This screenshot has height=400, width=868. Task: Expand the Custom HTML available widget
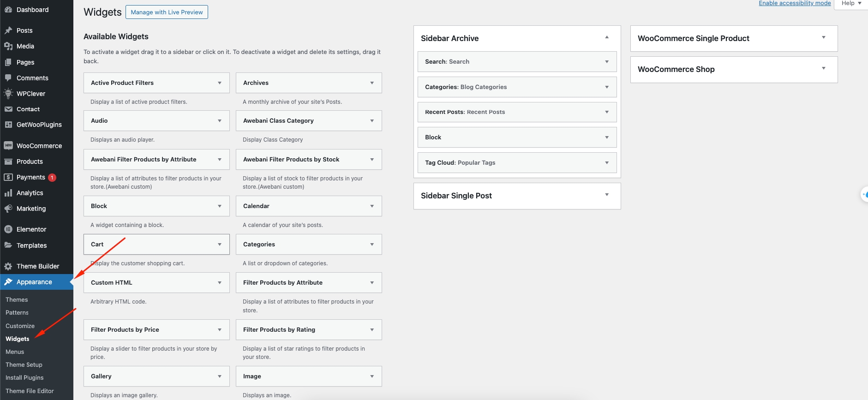tap(220, 283)
